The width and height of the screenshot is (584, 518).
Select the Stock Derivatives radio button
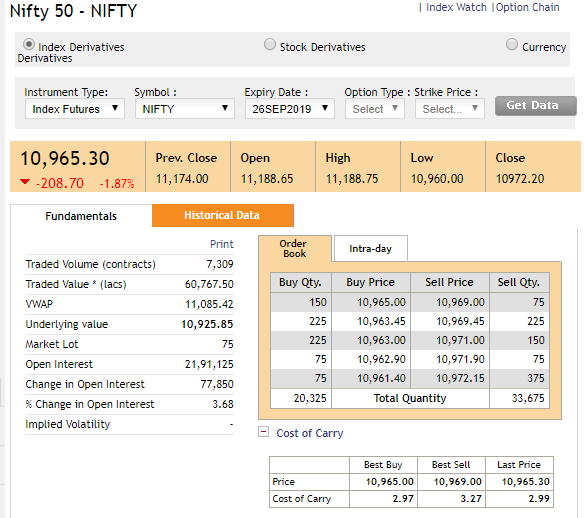point(270,44)
